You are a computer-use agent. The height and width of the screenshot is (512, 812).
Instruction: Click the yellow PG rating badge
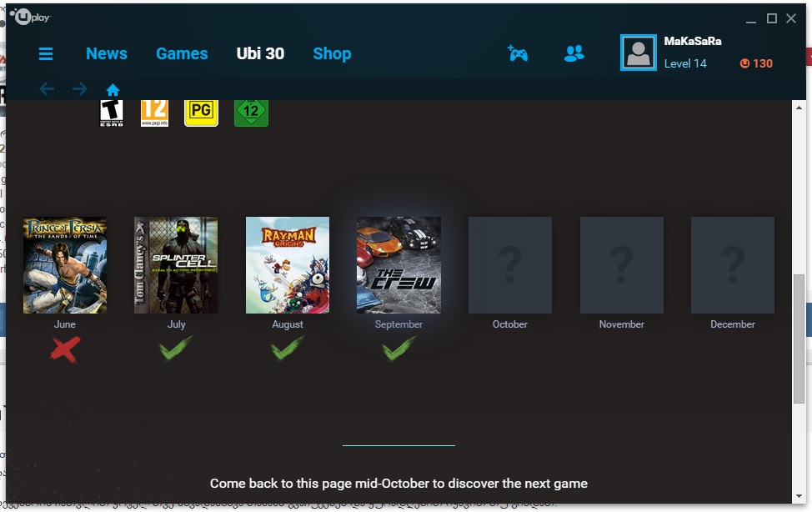202,112
